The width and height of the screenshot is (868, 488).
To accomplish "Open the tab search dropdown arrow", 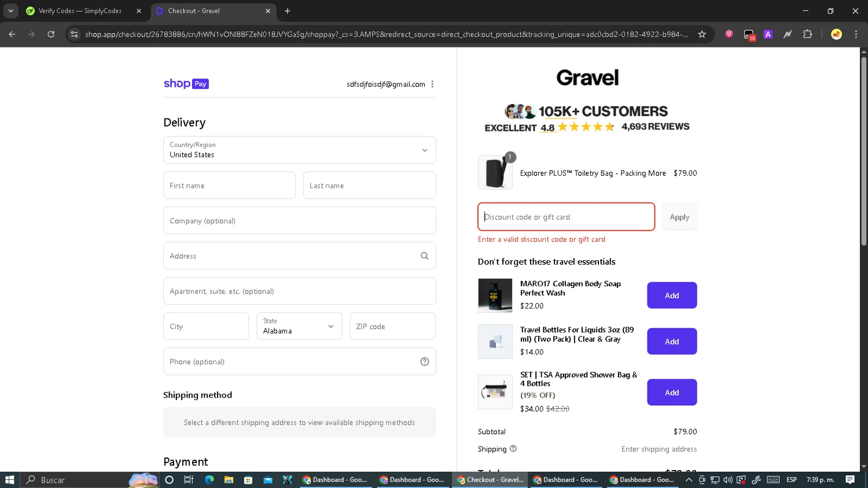I will [x=10, y=11].
